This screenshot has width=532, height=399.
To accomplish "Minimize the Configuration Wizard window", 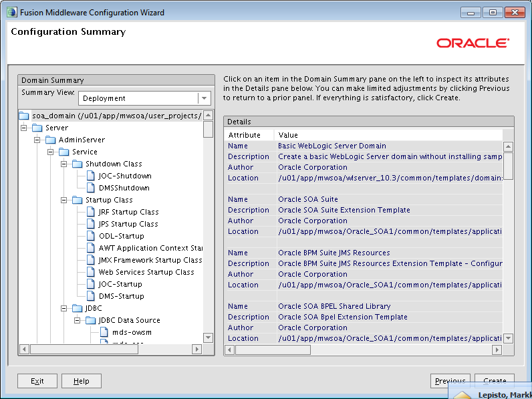I will [471, 13].
